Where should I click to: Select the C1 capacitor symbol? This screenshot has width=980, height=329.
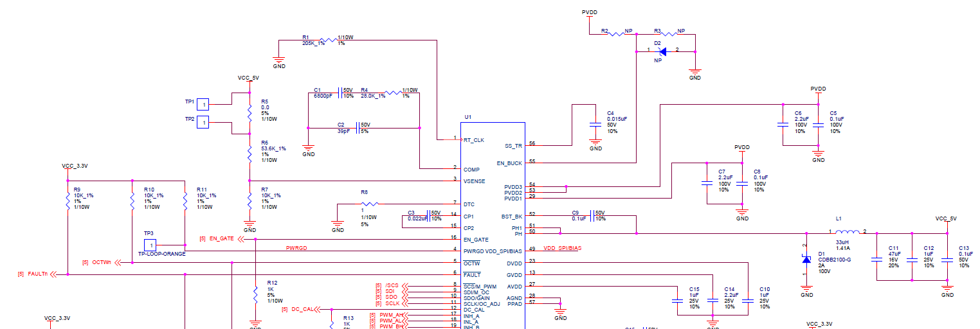[x=341, y=93]
